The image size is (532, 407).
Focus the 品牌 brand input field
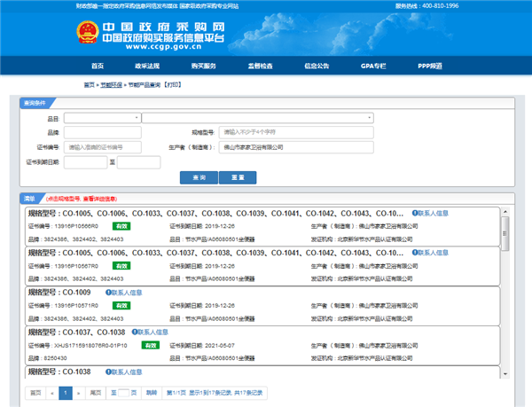point(103,132)
